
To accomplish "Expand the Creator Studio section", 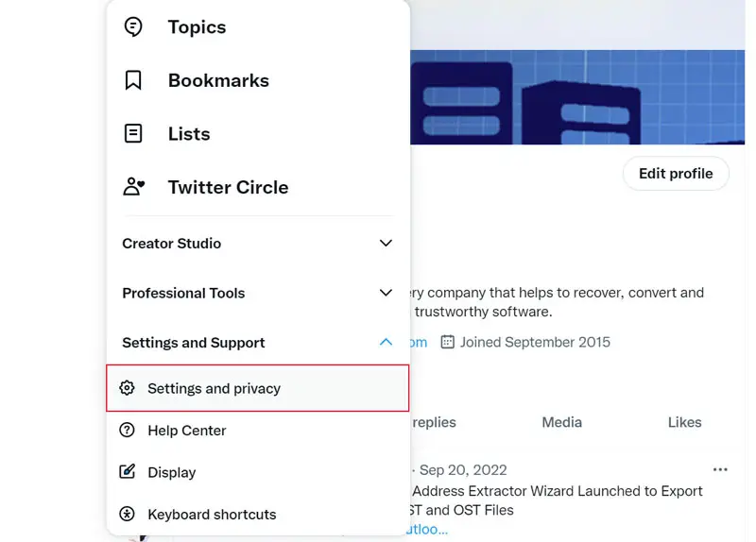I will 386,243.
